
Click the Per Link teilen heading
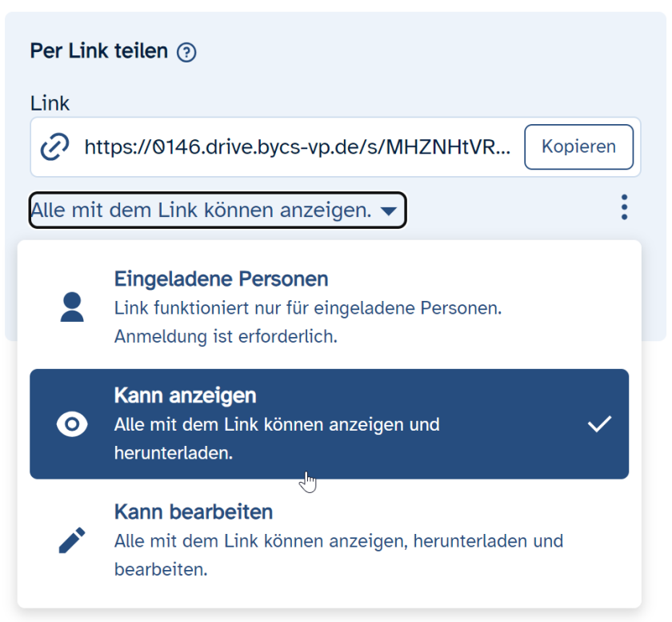pos(98,52)
